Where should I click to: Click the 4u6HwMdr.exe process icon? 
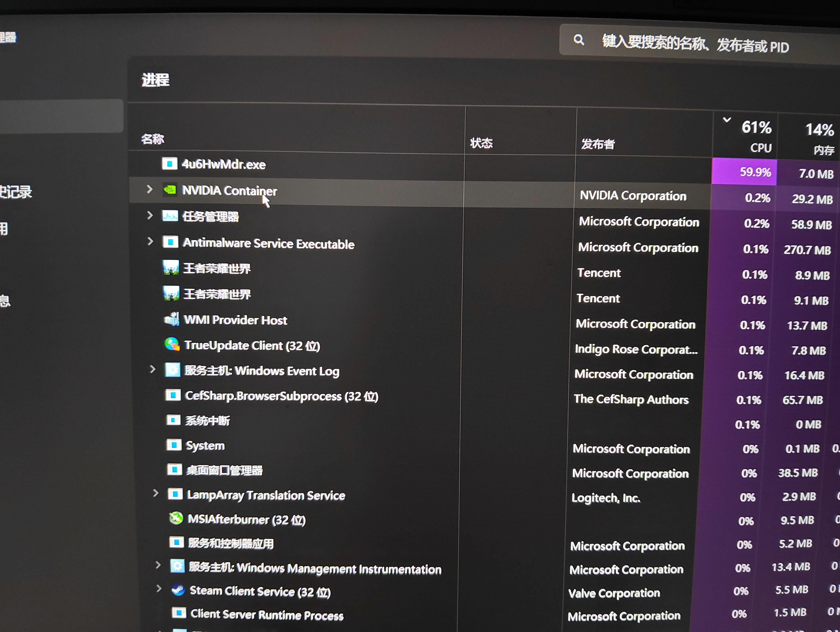click(x=169, y=164)
